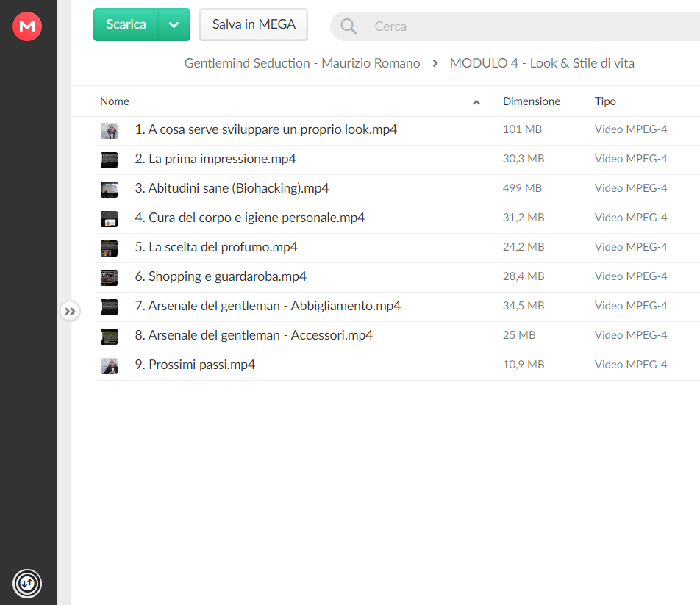Select file '5. La scelta del profumo.mp4'
The image size is (700, 605).
tap(397, 248)
